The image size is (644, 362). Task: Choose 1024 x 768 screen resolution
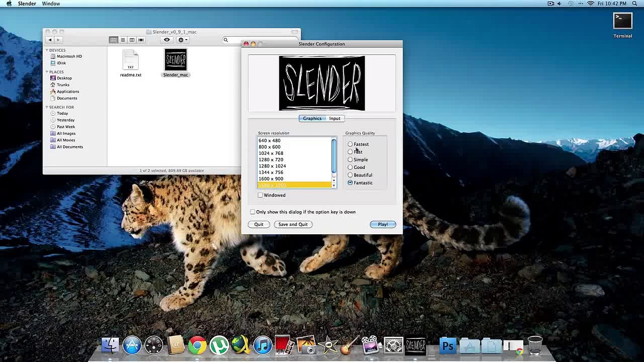pos(294,153)
